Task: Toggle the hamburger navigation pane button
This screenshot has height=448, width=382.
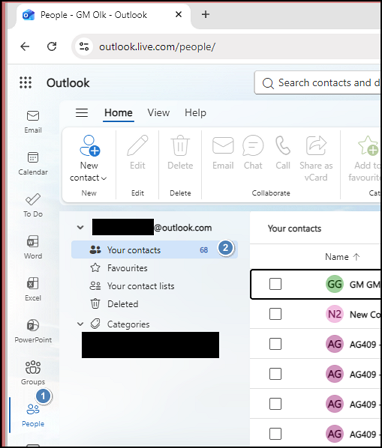Action: (x=82, y=113)
